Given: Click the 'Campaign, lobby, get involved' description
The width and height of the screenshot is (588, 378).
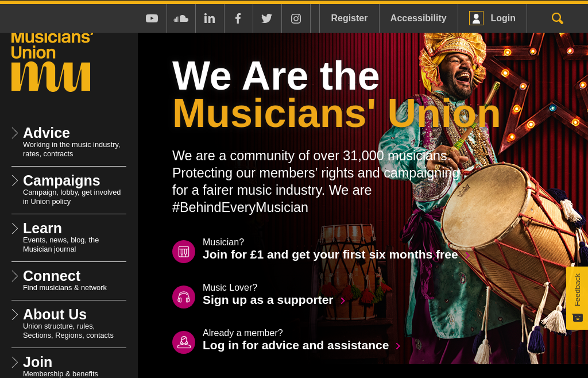Looking at the screenshot, I should coord(72,197).
